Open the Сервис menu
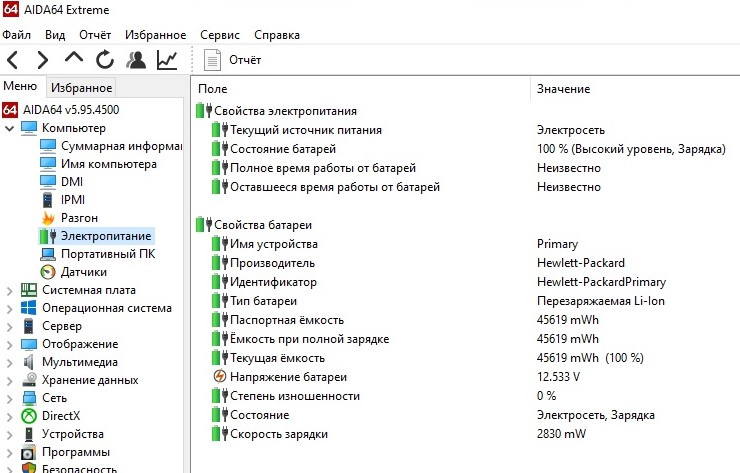The image size is (740, 473). 220,35
